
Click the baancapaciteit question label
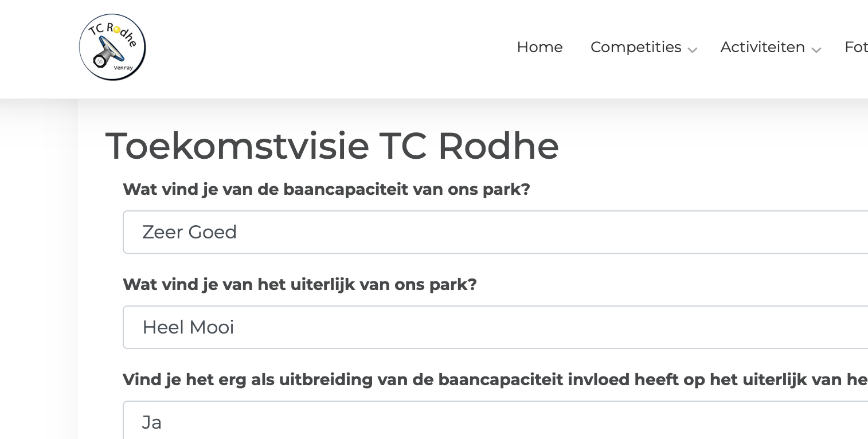[326, 189]
